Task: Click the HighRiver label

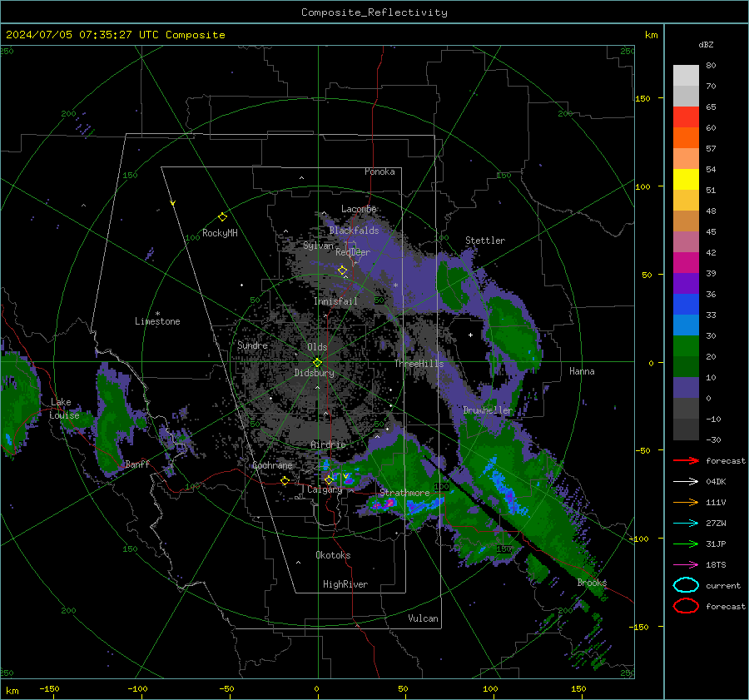Action: [345, 584]
